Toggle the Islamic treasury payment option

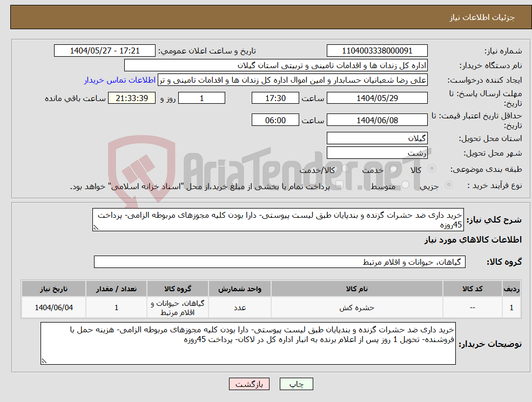point(339,185)
